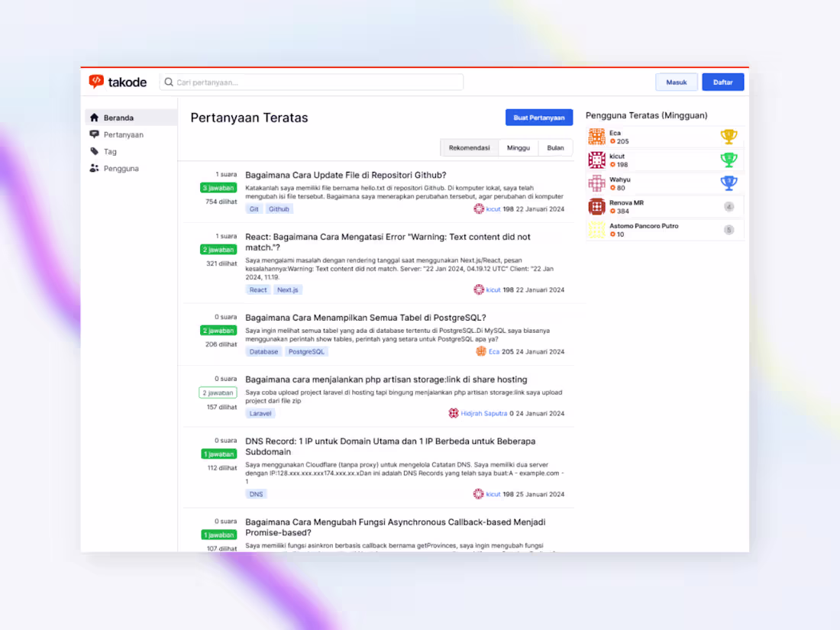The width and height of the screenshot is (840, 630).
Task: Click the Pengguna people icon
Action: [94, 168]
